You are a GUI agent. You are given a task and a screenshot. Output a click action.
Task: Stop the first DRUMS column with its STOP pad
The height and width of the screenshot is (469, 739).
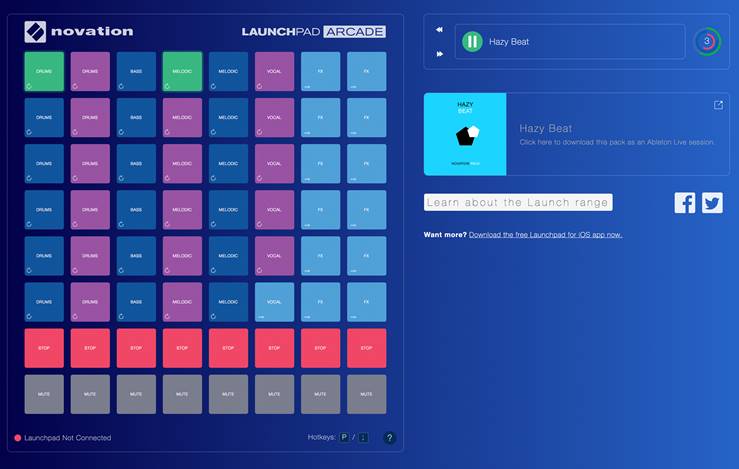pos(44,348)
